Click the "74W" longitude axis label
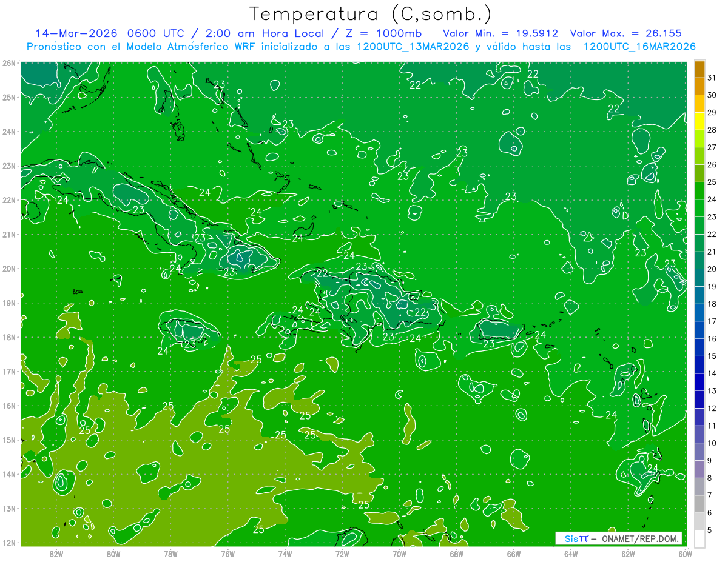The height and width of the screenshot is (562, 728). [285, 554]
